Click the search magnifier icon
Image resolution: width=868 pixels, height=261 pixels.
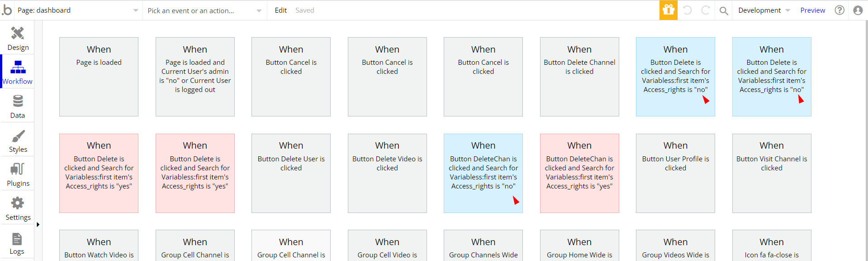(724, 10)
